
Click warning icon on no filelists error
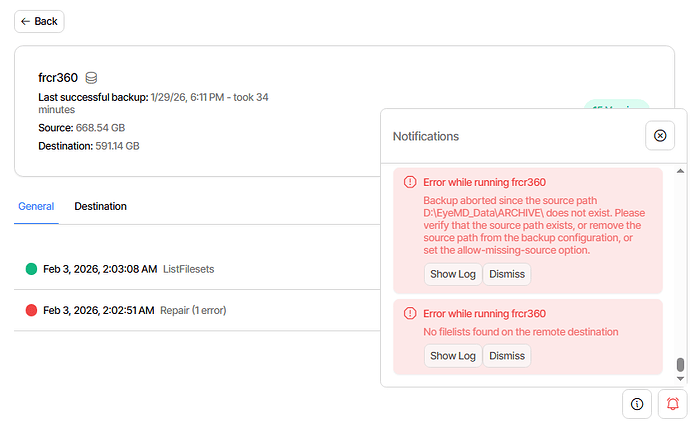(x=410, y=313)
